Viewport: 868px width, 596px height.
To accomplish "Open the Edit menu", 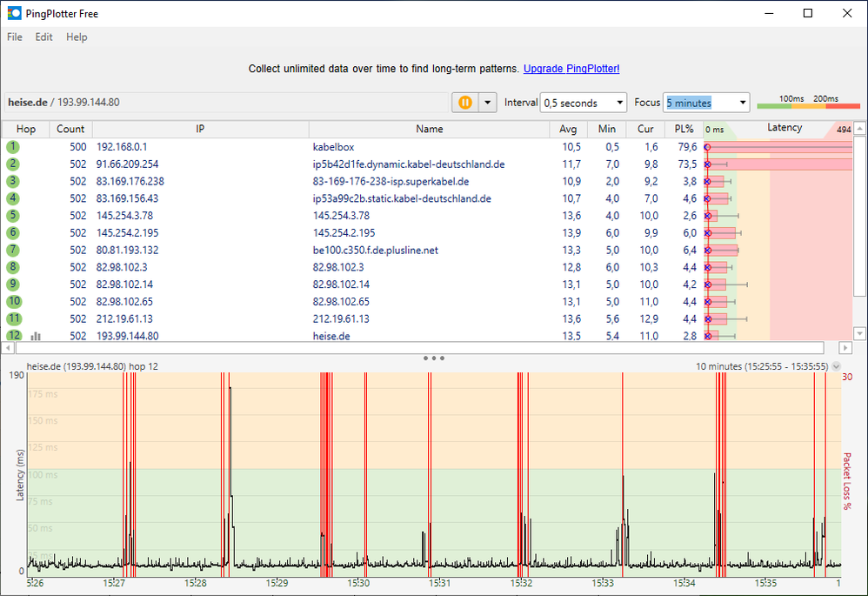I will [44, 37].
